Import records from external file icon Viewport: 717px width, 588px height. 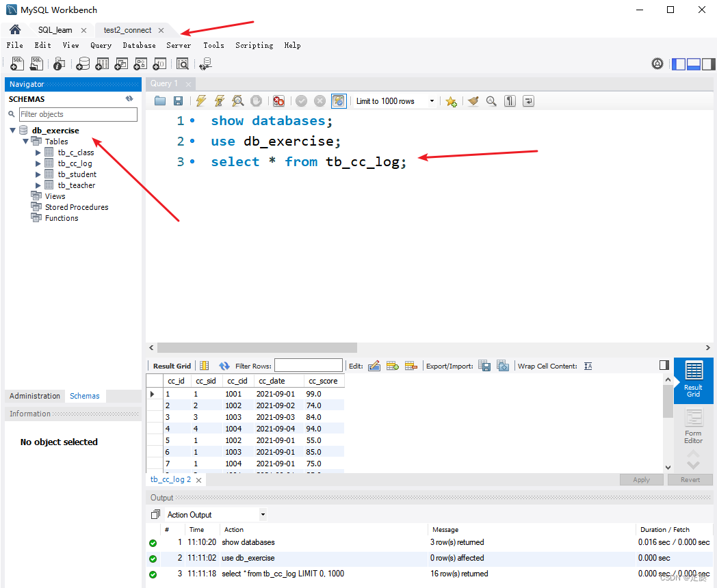(503, 366)
